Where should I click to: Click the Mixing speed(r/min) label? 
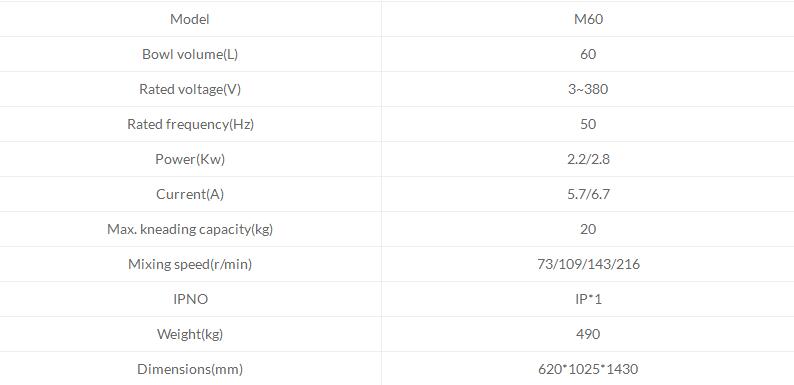pos(190,264)
